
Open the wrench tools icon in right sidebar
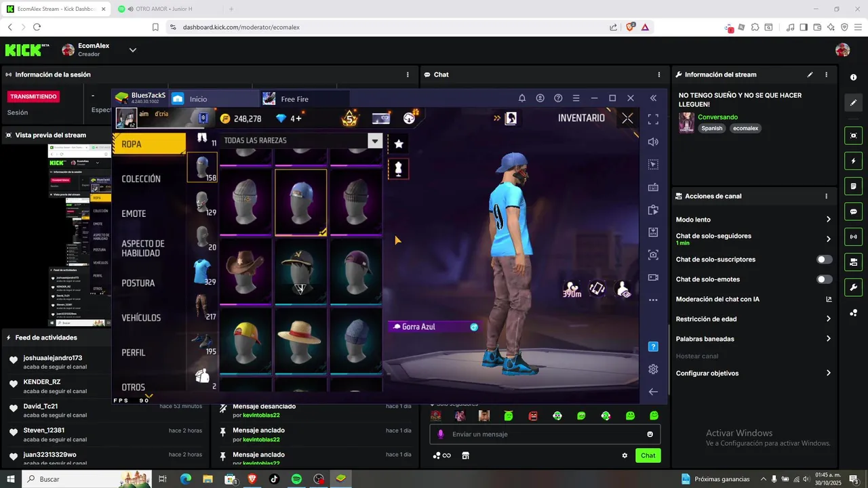pos(854,287)
